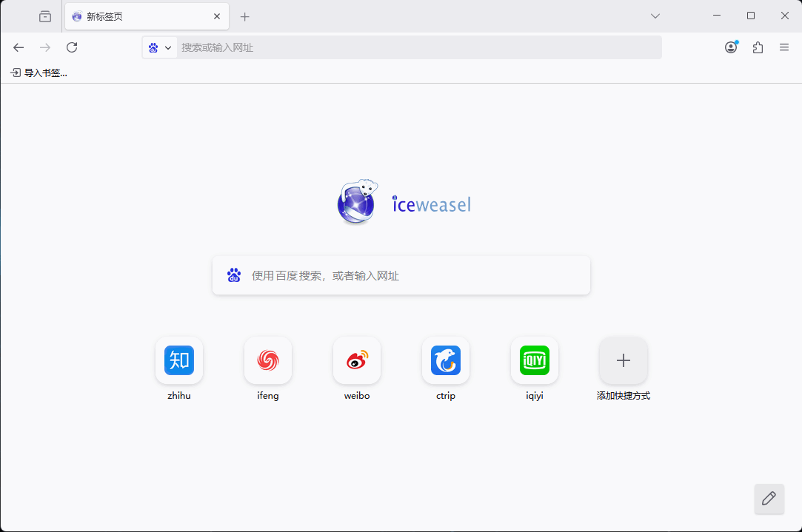This screenshot has width=802, height=532.
Task: Reload the current page
Action: [x=72, y=47]
